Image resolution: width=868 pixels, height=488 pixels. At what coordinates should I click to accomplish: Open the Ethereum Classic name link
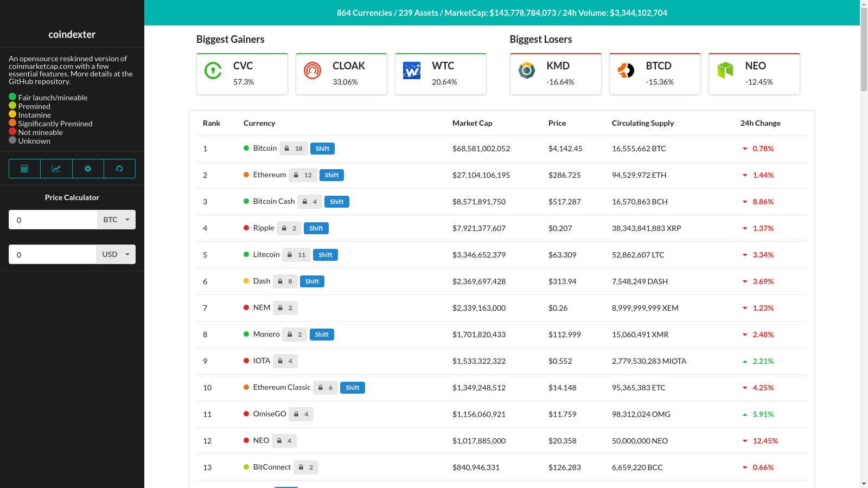pyautogui.click(x=282, y=387)
